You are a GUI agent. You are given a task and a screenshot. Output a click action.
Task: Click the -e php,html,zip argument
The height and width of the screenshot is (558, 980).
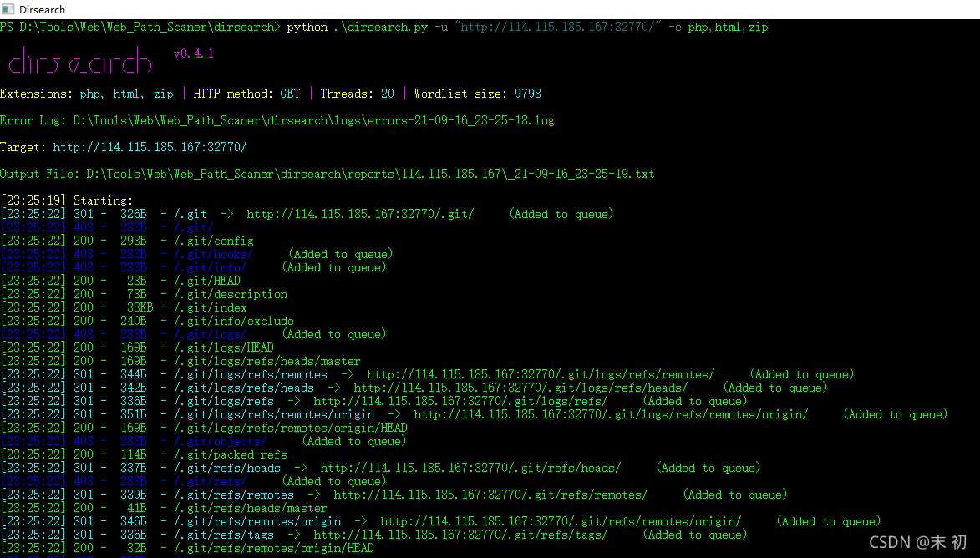click(x=718, y=28)
